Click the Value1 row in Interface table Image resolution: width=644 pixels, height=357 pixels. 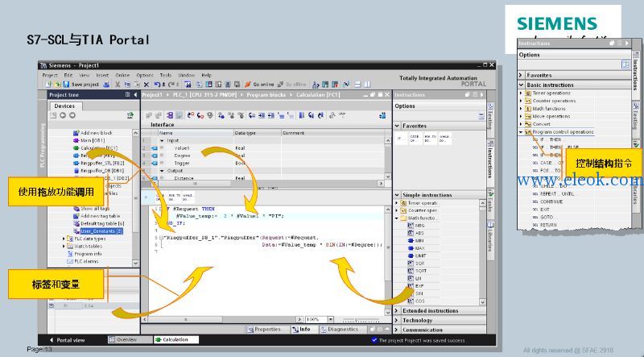pos(263,148)
